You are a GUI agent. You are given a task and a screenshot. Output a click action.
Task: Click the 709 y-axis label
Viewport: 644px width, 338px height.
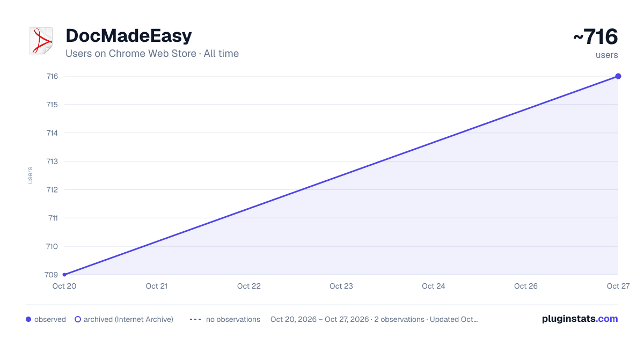click(x=52, y=275)
